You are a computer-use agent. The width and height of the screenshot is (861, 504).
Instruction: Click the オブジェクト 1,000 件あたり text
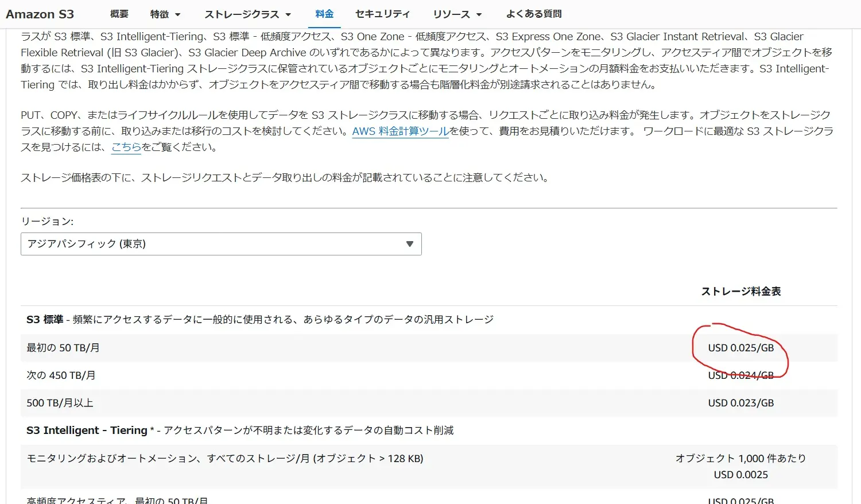741,459
